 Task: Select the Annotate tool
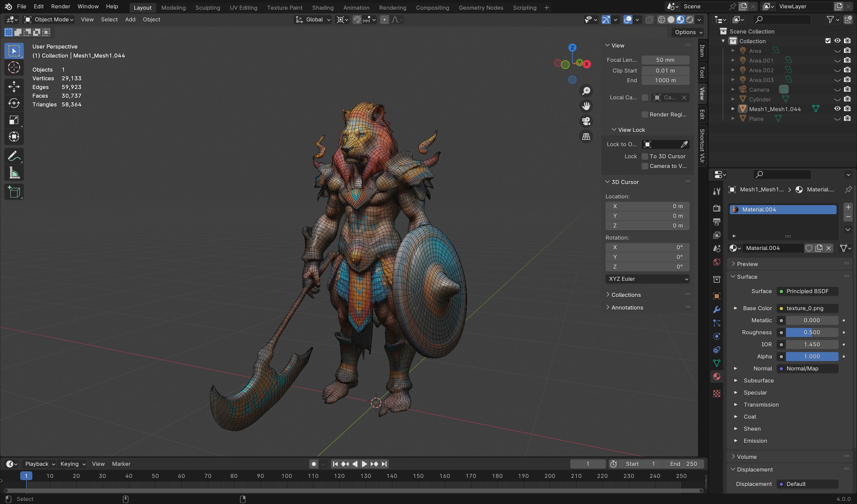pos(14,156)
